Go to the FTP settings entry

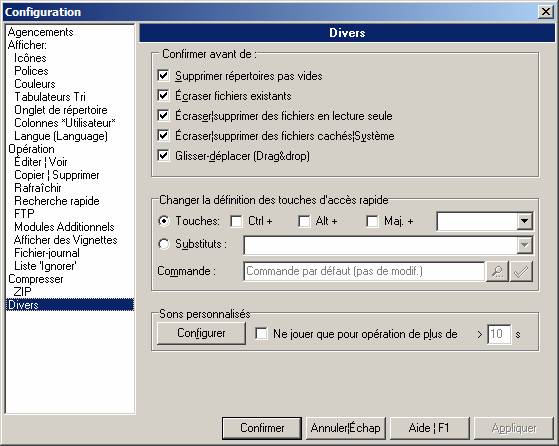point(24,214)
